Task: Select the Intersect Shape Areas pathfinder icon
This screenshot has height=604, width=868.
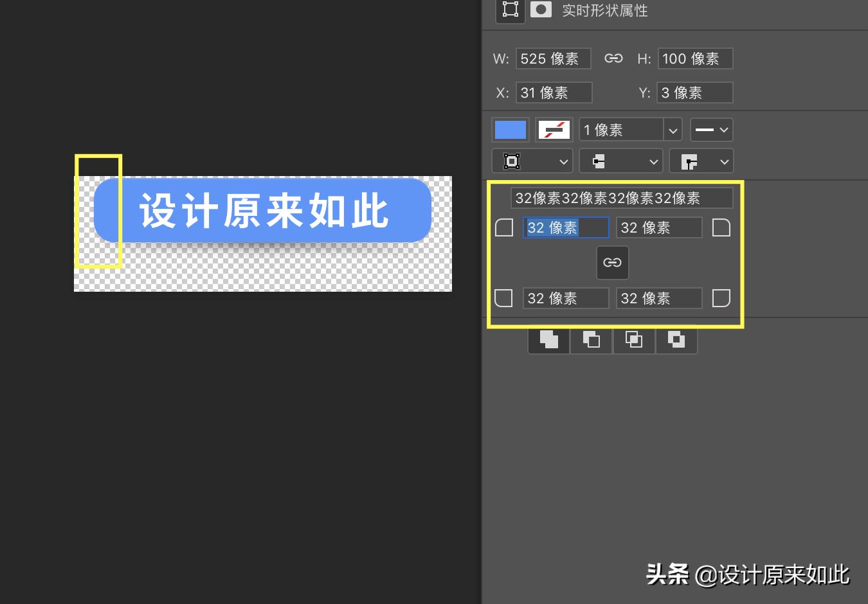Action: pyautogui.click(x=634, y=339)
